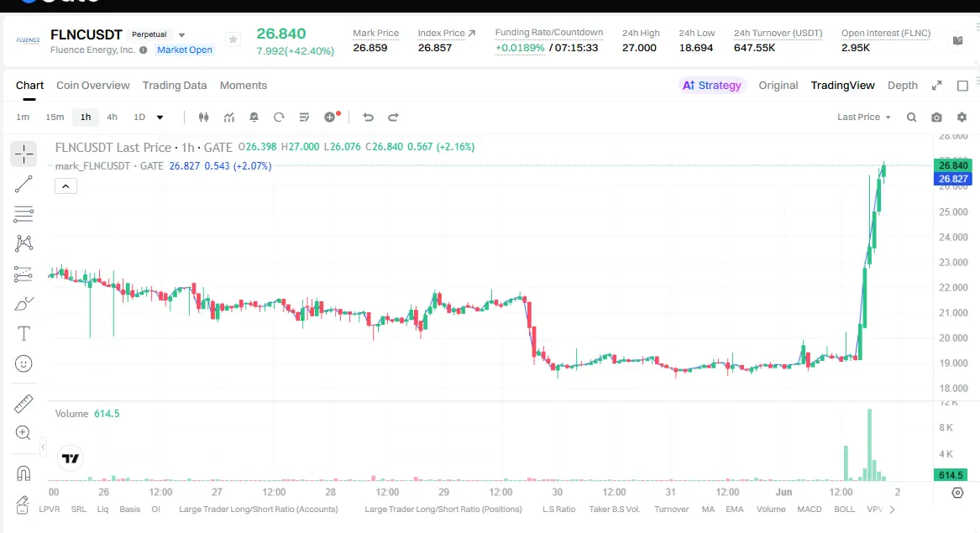Click the replay chart icon
980x533 pixels.
click(279, 117)
